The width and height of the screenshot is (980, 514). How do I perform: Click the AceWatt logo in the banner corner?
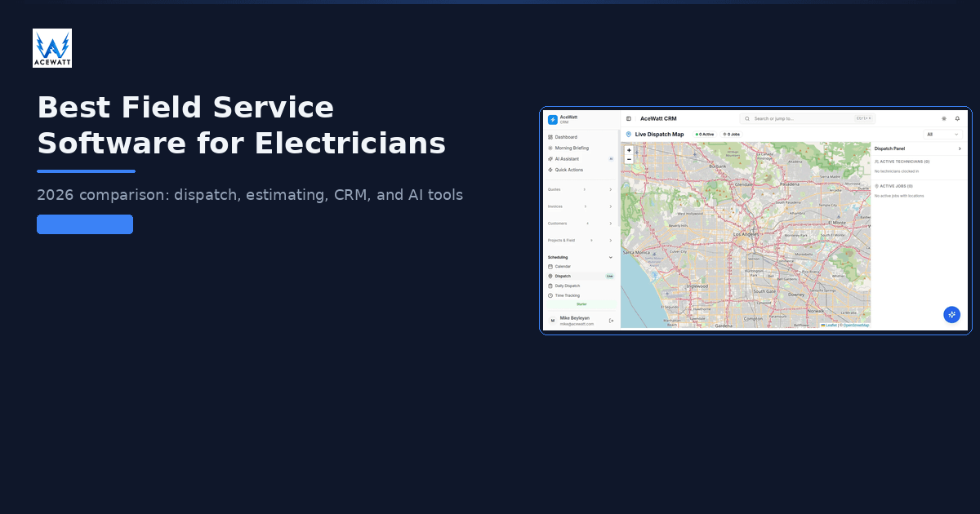[x=52, y=48]
